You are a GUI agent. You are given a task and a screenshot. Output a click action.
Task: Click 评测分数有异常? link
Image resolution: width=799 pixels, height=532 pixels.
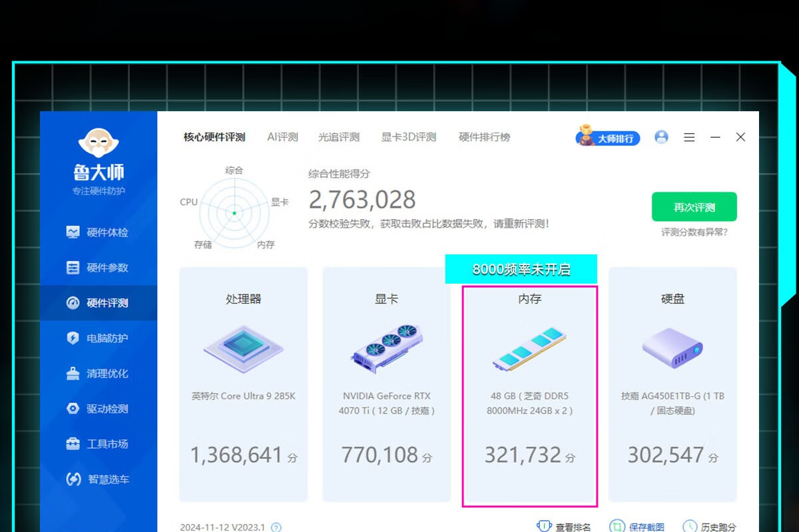click(694, 232)
